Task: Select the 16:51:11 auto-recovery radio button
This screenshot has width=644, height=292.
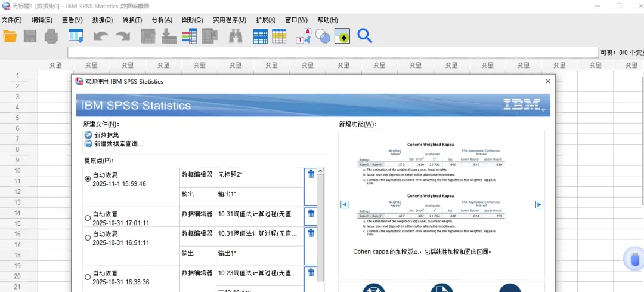Action: pos(88,238)
